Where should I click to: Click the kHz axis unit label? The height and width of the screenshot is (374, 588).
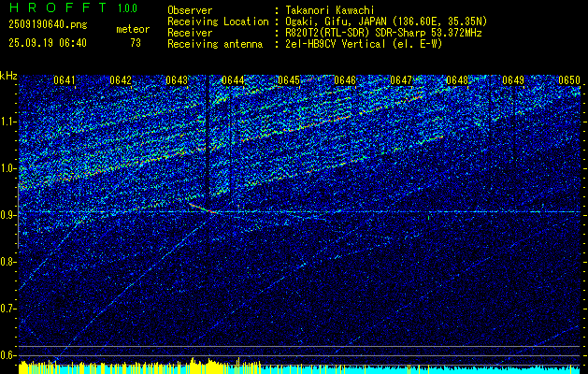(x=8, y=76)
